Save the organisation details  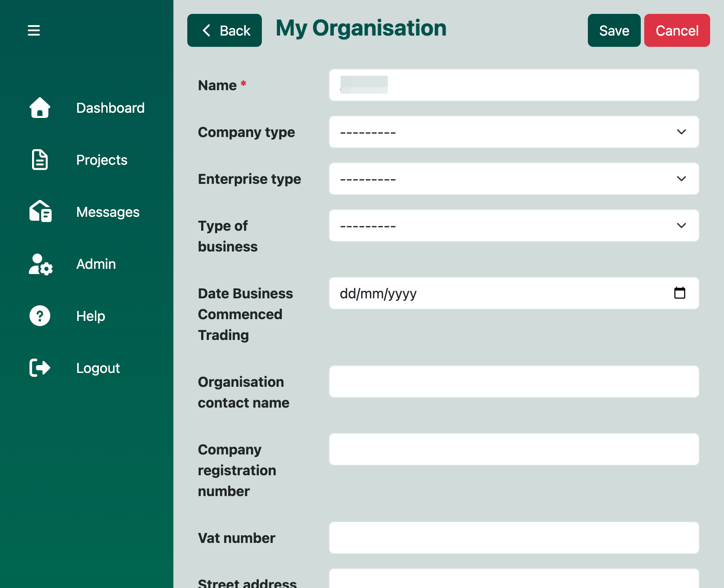tap(614, 30)
